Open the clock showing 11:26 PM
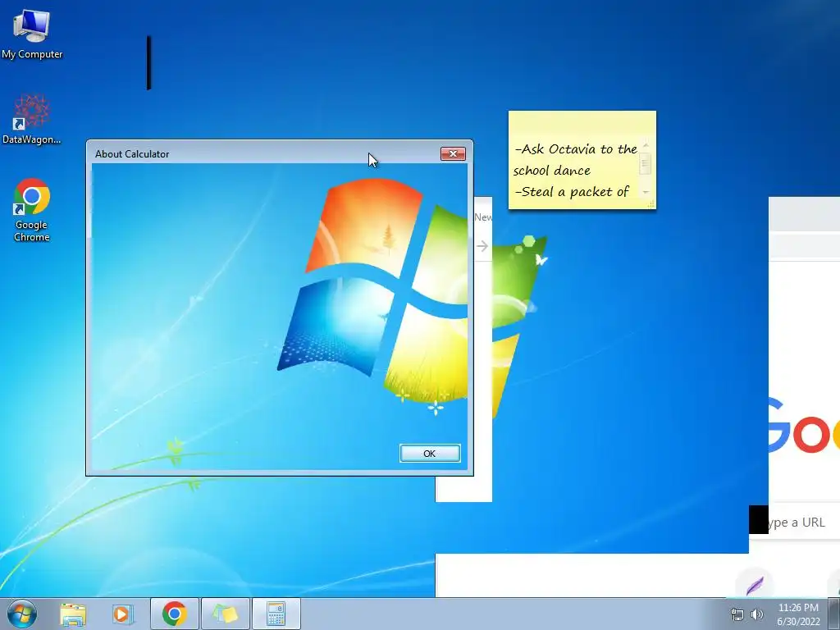This screenshot has height=630, width=840. (798, 614)
